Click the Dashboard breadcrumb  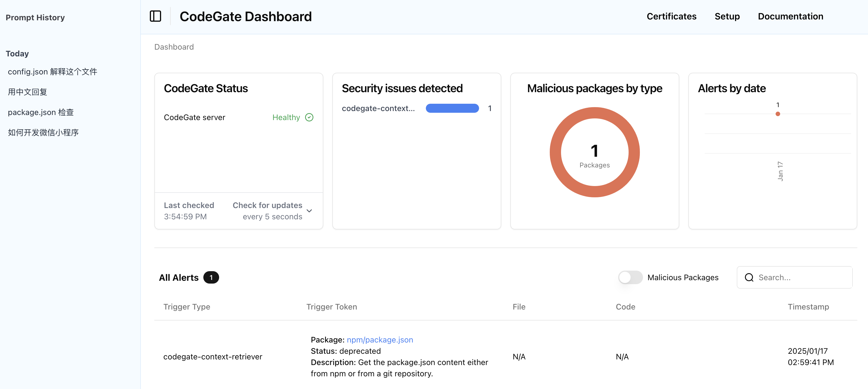click(x=174, y=47)
